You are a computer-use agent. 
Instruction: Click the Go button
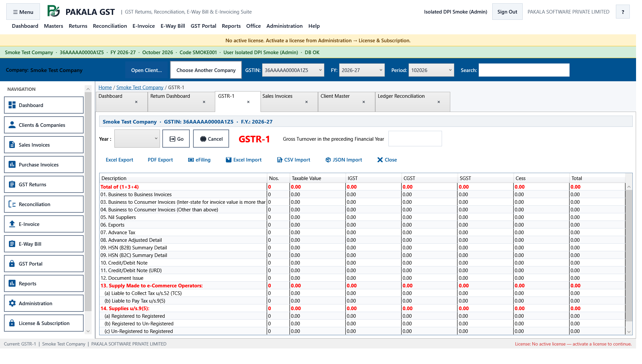(176, 139)
